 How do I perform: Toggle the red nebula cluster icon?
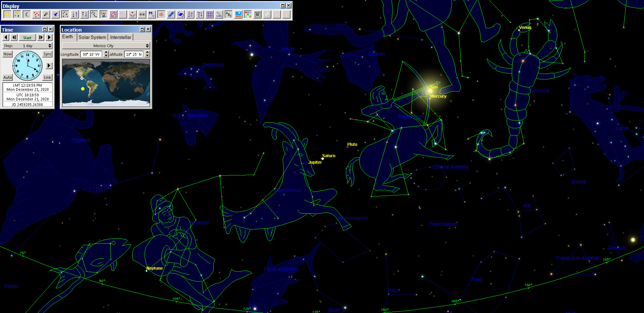(161, 14)
